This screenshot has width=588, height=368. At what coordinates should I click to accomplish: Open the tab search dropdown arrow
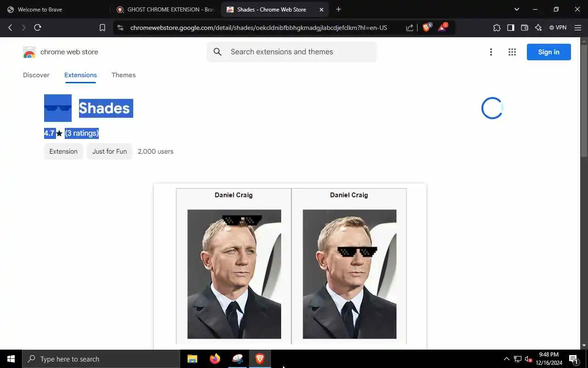click(x=517, y=9)
